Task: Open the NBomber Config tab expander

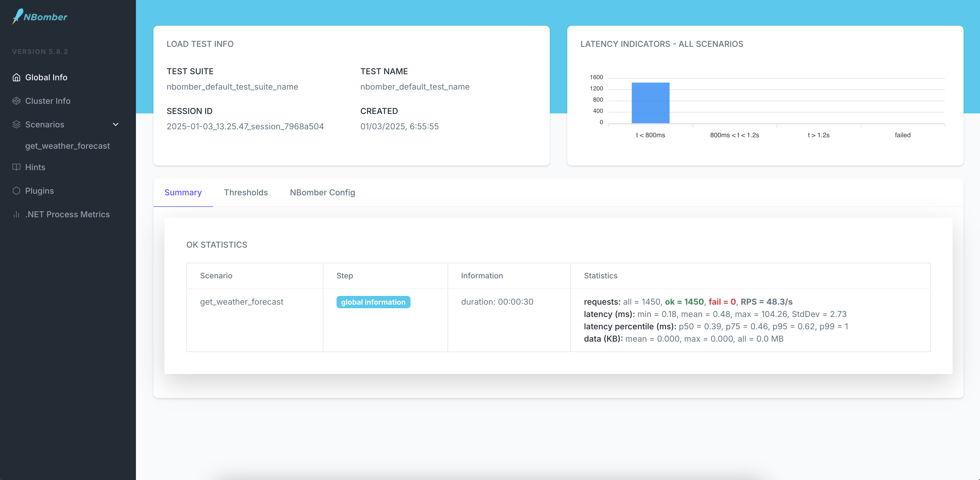Action: tap(323, 192)
